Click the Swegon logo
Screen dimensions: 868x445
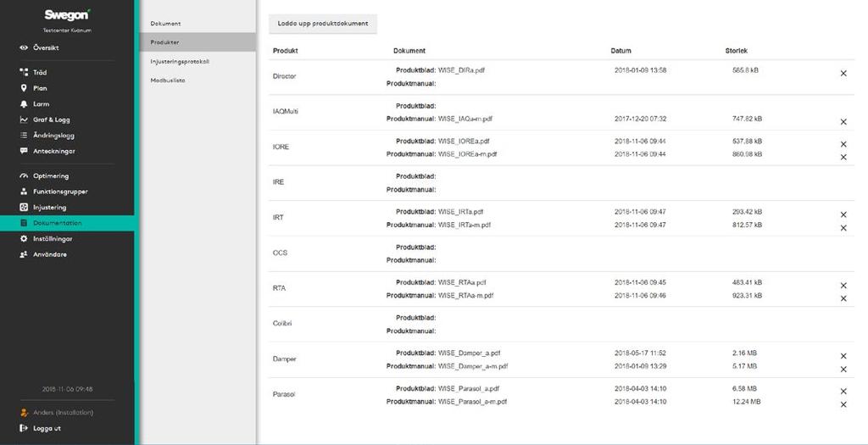point(67,15)
